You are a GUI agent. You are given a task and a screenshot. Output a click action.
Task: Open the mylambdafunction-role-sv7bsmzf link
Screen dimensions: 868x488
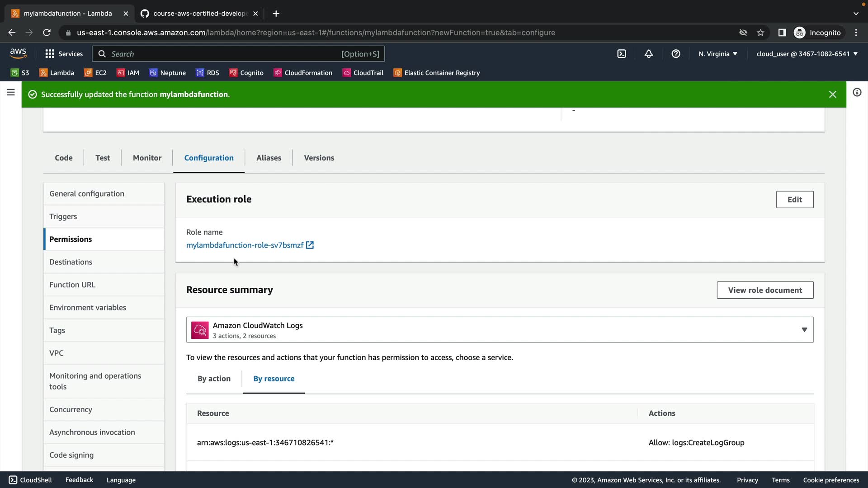[245, 245]
